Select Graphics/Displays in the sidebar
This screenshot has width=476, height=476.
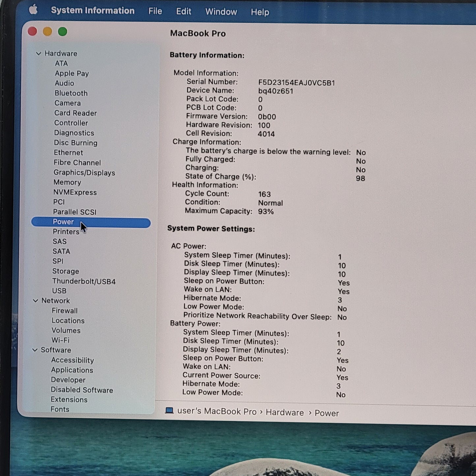coord(84,173)
